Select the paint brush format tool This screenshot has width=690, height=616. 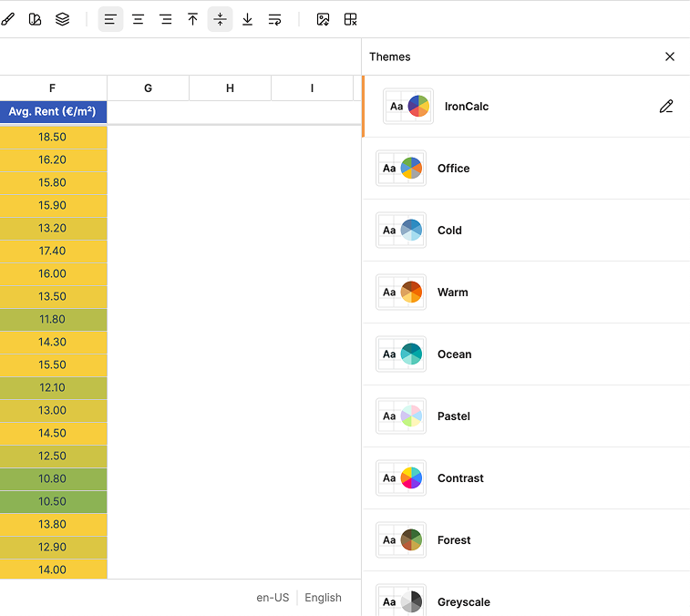point(8,19)
